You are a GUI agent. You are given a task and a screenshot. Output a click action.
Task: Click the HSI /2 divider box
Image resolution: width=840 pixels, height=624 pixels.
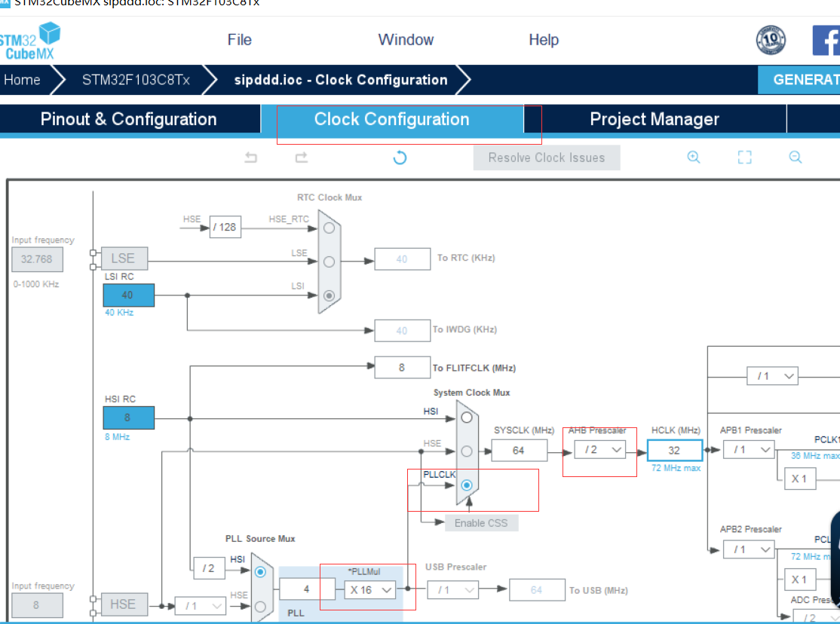point(209,568)
